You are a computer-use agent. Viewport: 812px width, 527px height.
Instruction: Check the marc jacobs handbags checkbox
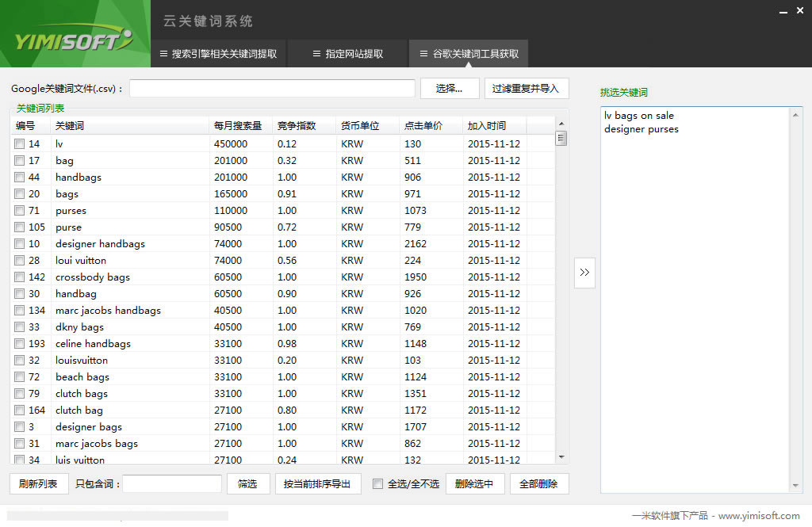click(20, 310)
